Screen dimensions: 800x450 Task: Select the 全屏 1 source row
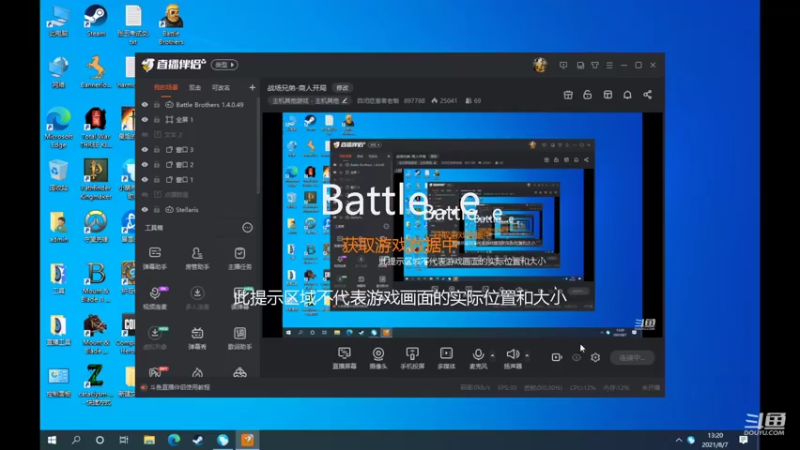pyautogui.click(x=197, y=119)
